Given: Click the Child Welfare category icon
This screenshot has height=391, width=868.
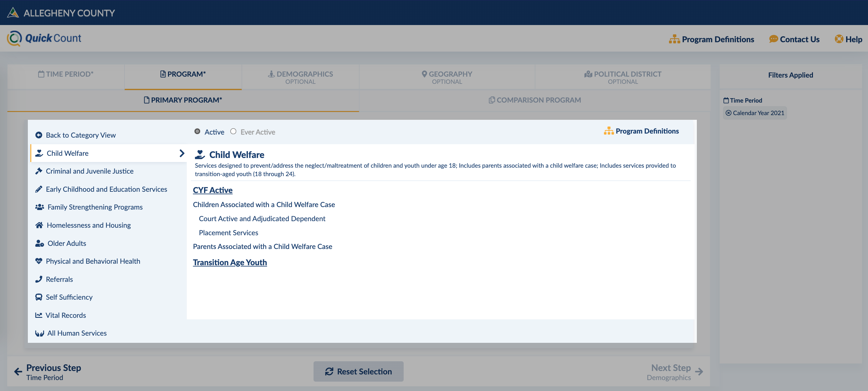Looking at the screenshot, I should tap(39, 153).
